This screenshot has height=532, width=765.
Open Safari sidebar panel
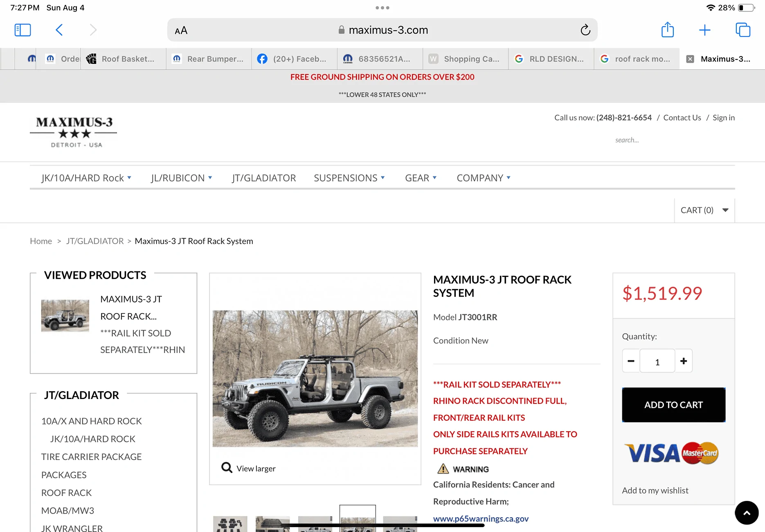coord(22,30)
